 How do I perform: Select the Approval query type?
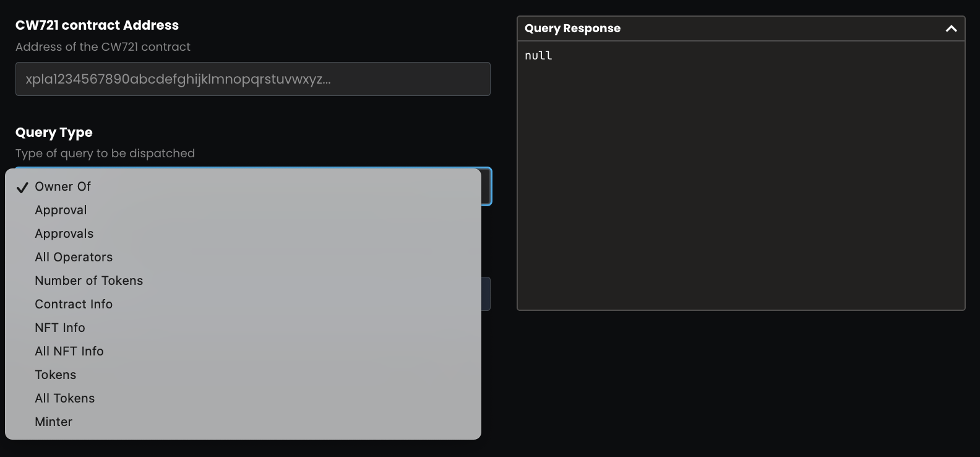61,211
